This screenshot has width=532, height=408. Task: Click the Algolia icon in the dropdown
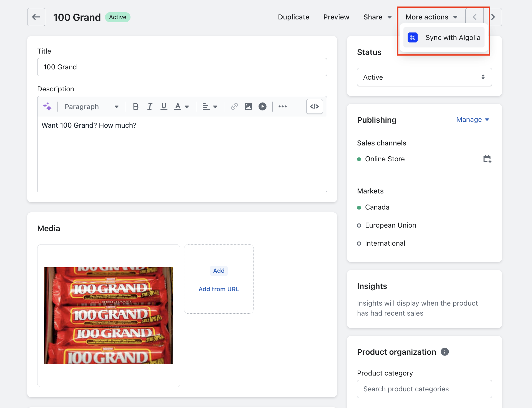(x=412, y=37)
